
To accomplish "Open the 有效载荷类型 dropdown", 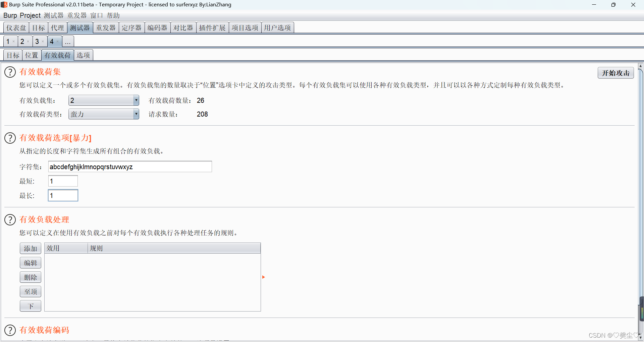I will point(104,114).
